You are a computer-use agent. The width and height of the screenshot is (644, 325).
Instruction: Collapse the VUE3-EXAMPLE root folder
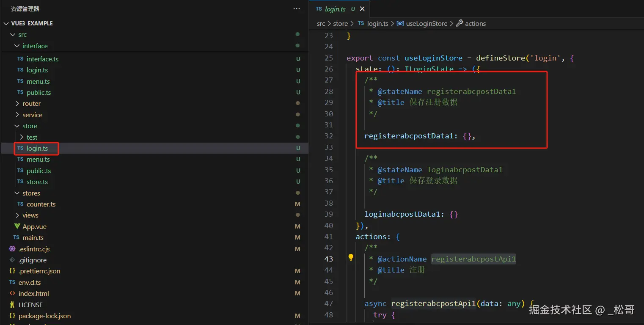point(6,23)
